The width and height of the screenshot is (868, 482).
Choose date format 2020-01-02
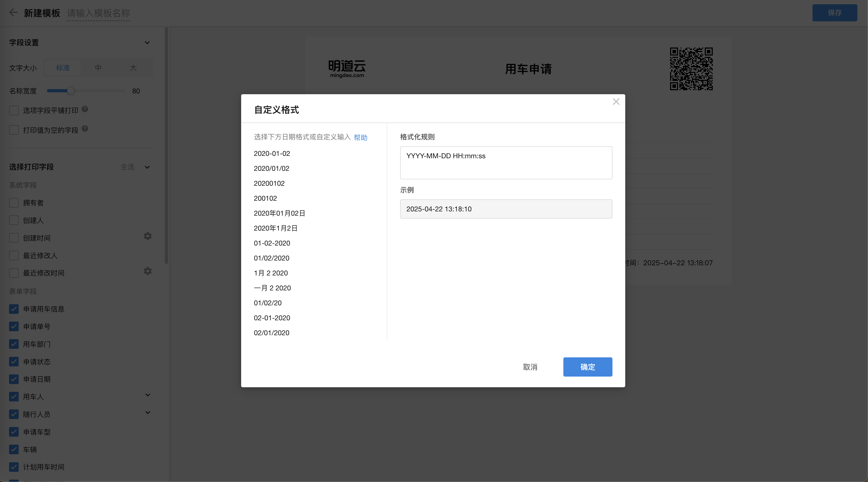click(x=272, y=153)
